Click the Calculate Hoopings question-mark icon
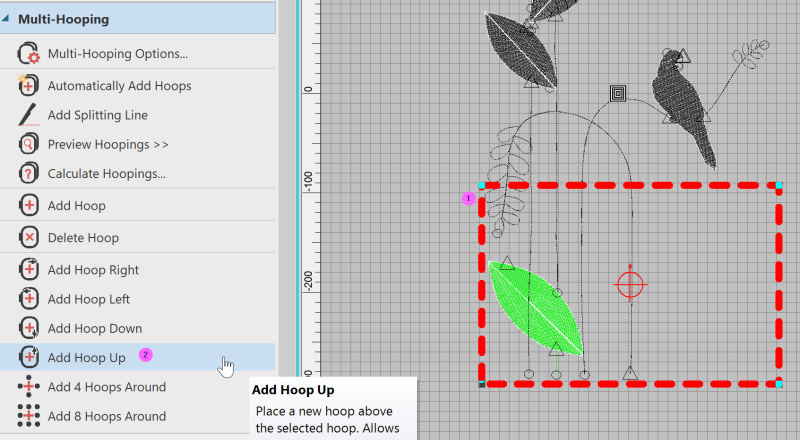The image size is (800, 440). [x=28, y=173]
